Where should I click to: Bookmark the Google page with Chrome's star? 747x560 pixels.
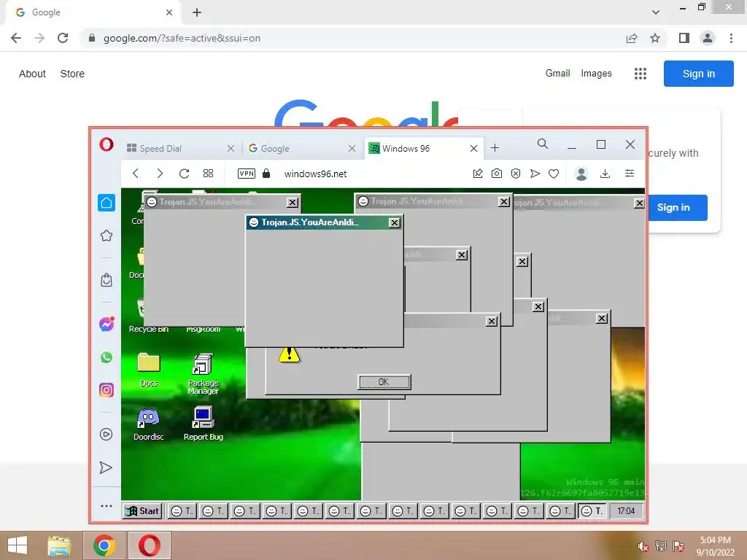(x=655, y=38)
